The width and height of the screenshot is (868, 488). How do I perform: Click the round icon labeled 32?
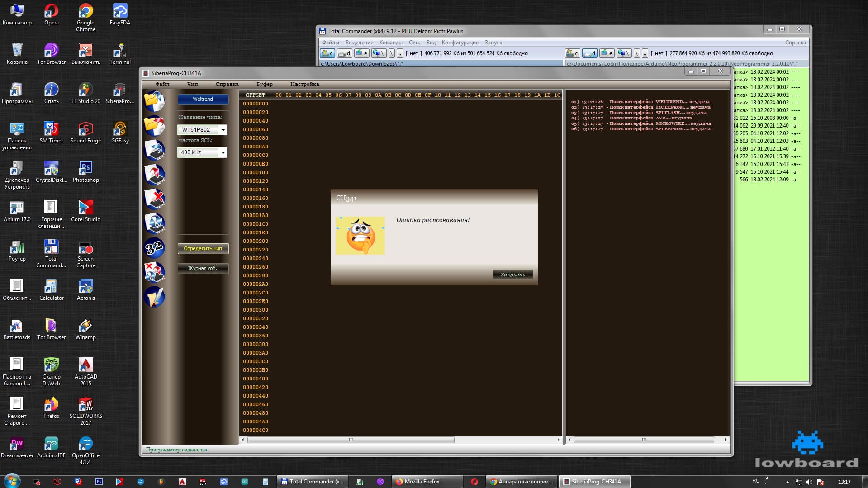tap(154, 248)
